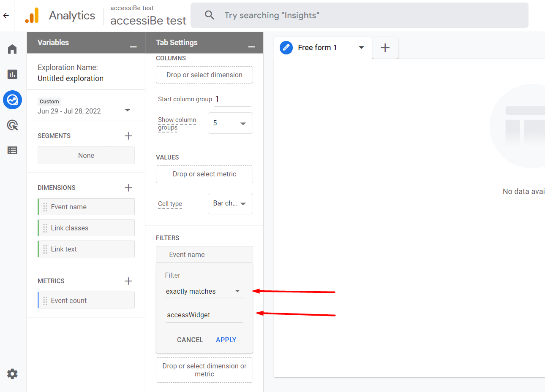Apply the Event name filter
Screen dimensions: 545x392
(x=226, y=340)
